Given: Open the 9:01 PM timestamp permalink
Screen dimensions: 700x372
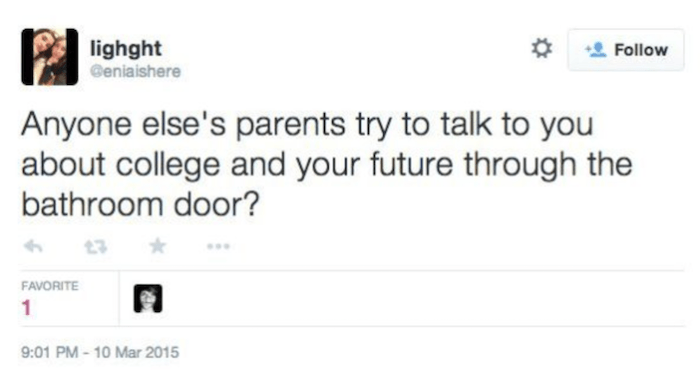Looking at the screenshot, I should [x=50, y=352].
